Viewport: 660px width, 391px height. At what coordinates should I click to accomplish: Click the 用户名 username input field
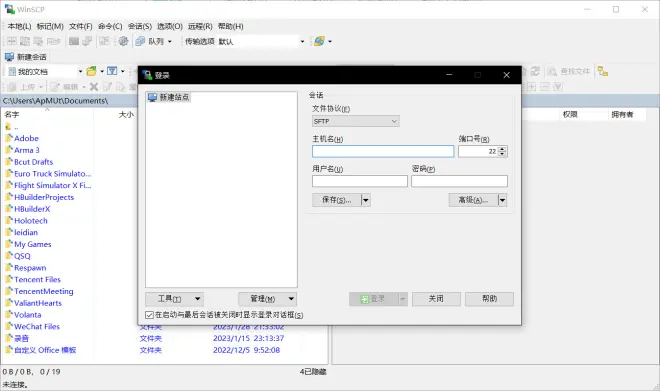coord(360,181)
